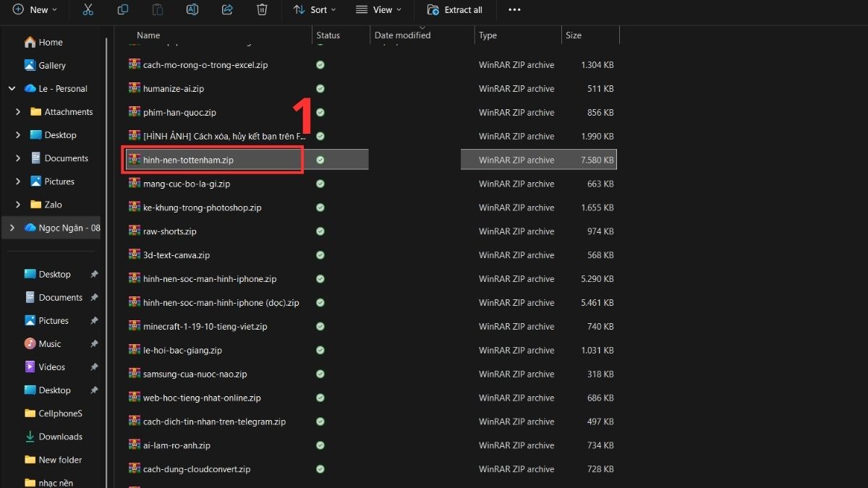Click the green sync status check for humanize-ai.zip
The height and width of the screenshot is (488, 868).
(x=320, y=88)
